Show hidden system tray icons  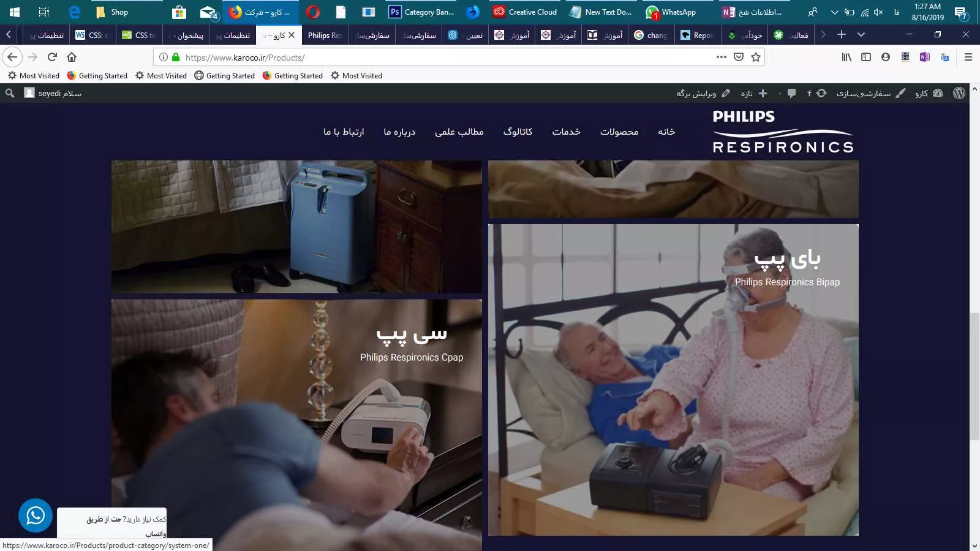coord(834,12)
